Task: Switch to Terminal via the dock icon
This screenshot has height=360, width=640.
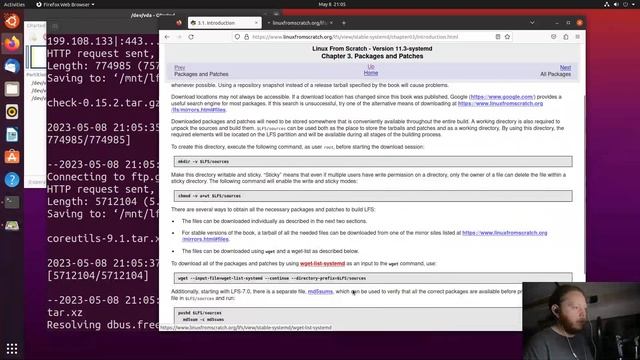Action: tap(12, 202)
